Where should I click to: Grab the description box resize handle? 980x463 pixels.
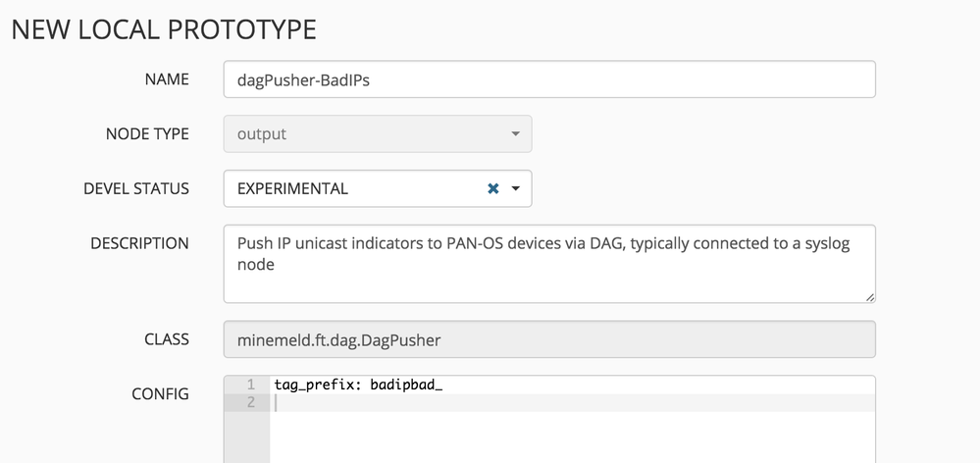click(x=870, y=296)
